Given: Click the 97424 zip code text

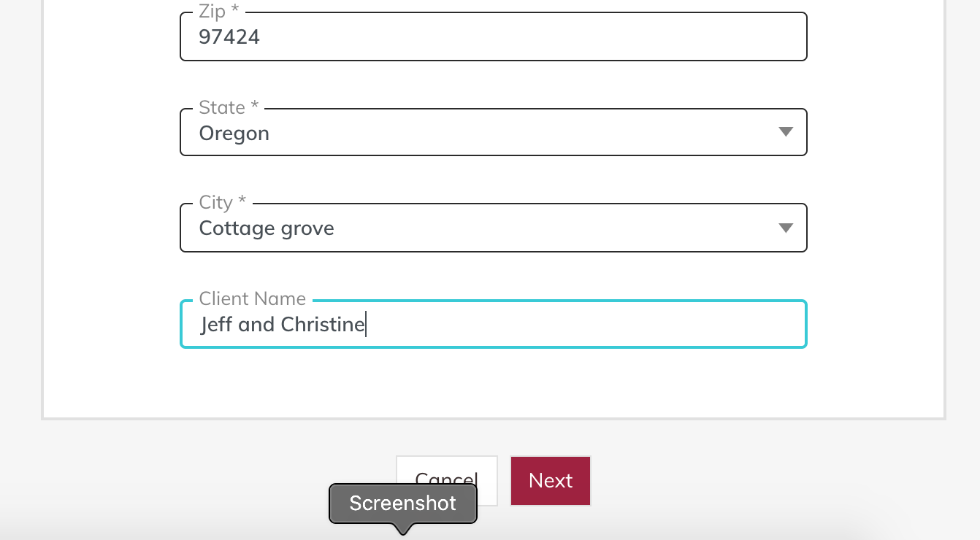Looking at the screenshot, I should (229, 37).
